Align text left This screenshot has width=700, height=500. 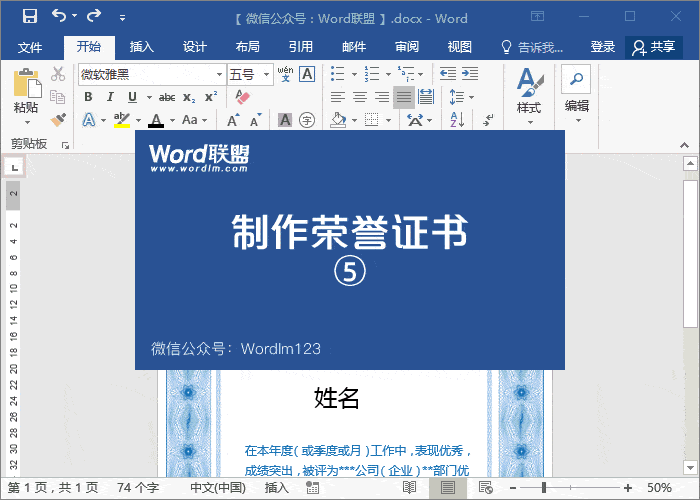tap(338, 97)
